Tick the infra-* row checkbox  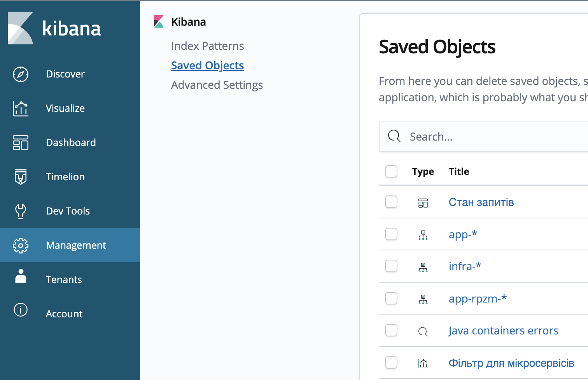(x=391, y=266)
